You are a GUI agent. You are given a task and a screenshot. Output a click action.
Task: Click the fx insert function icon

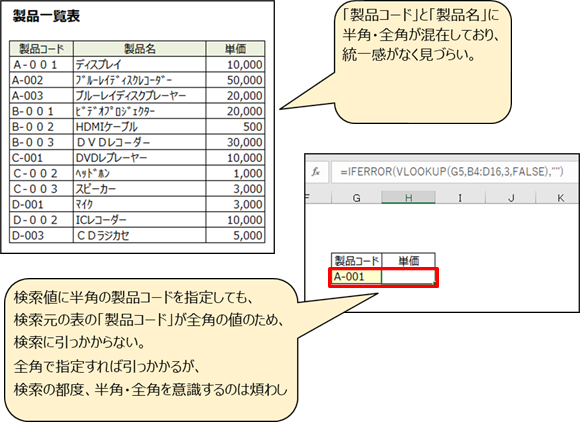tap(316, 172)
